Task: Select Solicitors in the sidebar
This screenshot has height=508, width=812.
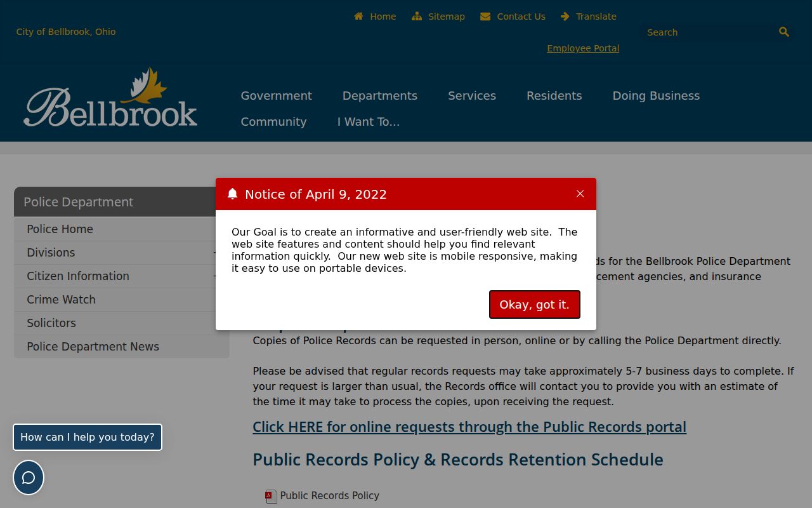Action: [121, 323]
